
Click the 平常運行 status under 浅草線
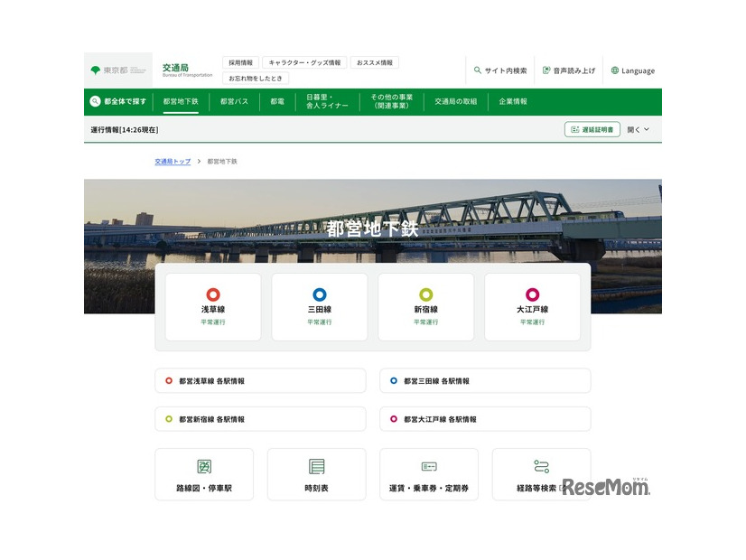click(x=212, y=322)
